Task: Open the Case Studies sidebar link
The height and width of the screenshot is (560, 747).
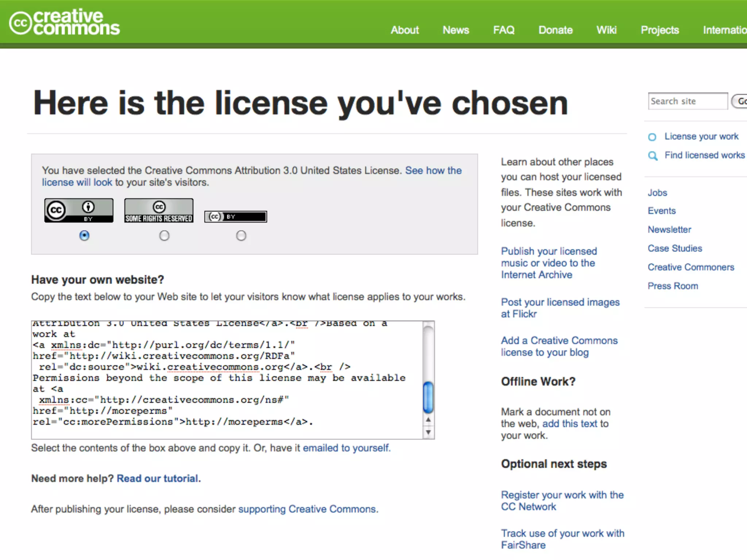Action: tap(675, 248)
